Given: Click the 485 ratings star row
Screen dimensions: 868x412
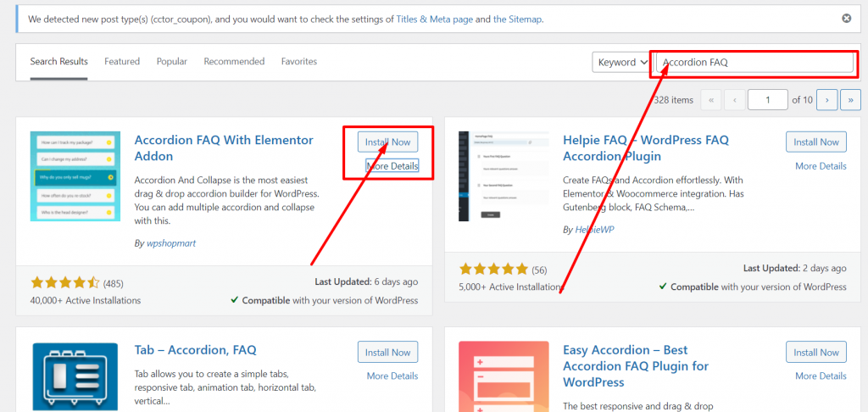Looking at the screenshot, I should tap(65, 283).
